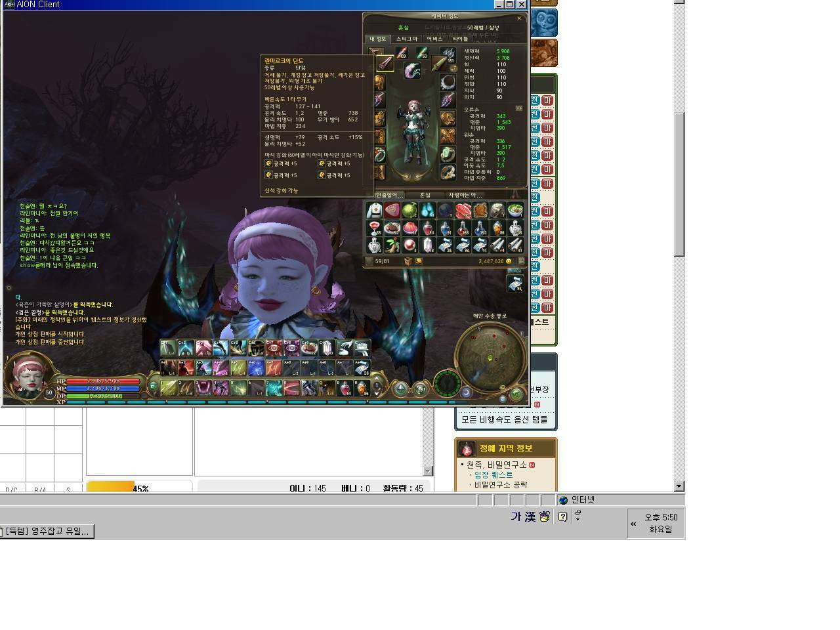Expand the stats detail arrow beside 오른손
Screen dimensions: 840x630
518,109
